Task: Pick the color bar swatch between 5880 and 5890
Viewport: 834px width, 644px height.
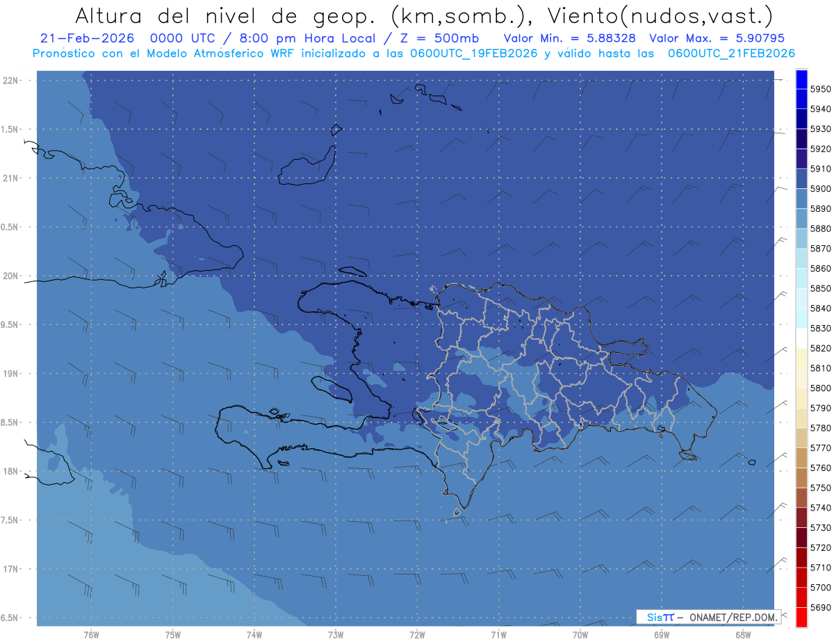Action: point(801,219)
